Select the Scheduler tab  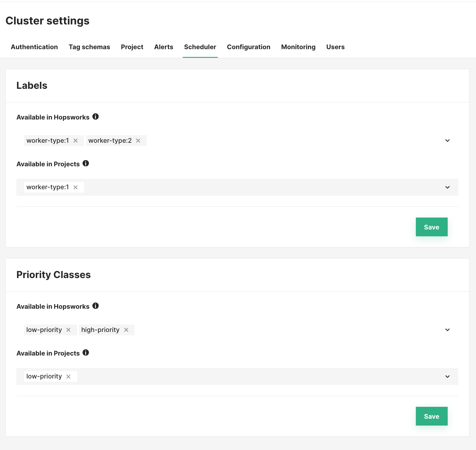pyautogui.click(x=200, y=47)
